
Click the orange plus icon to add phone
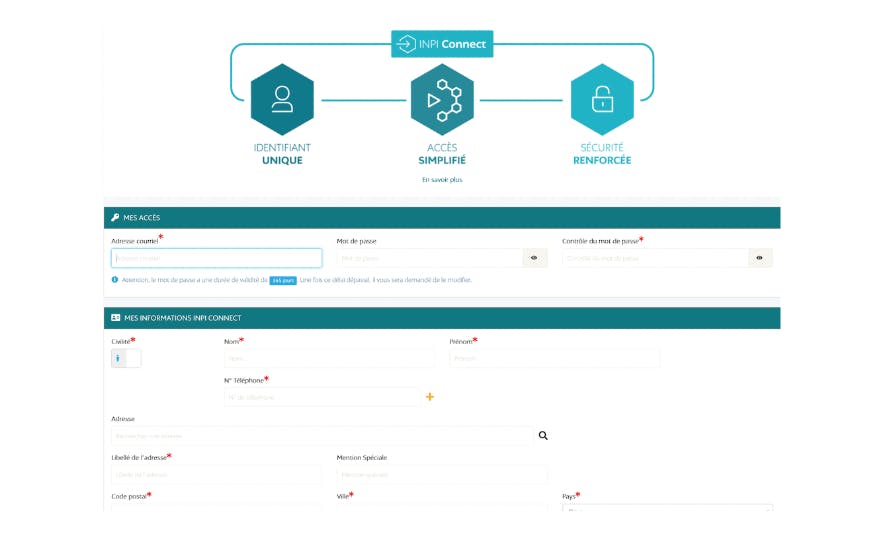pyautogui.click(x=430, y=397)
